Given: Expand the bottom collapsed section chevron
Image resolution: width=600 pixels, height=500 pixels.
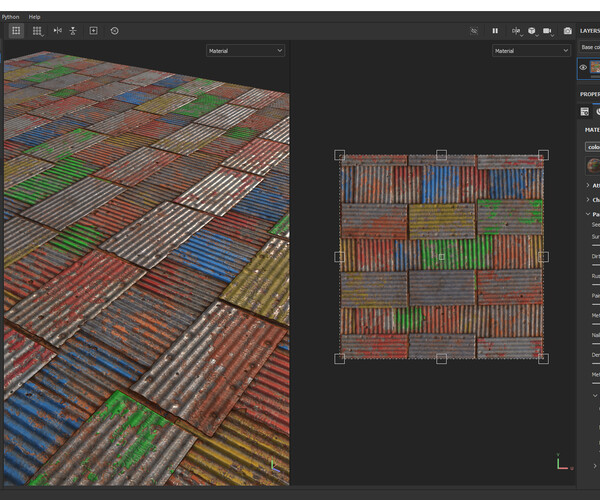Looking at the screenshot, I should click(595, 466).
